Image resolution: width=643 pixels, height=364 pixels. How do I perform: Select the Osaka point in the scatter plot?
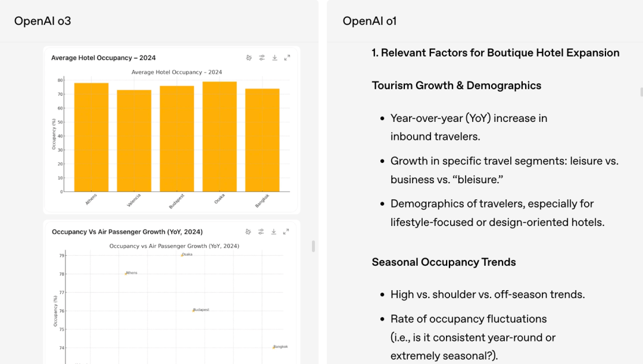tap(182, 255)
